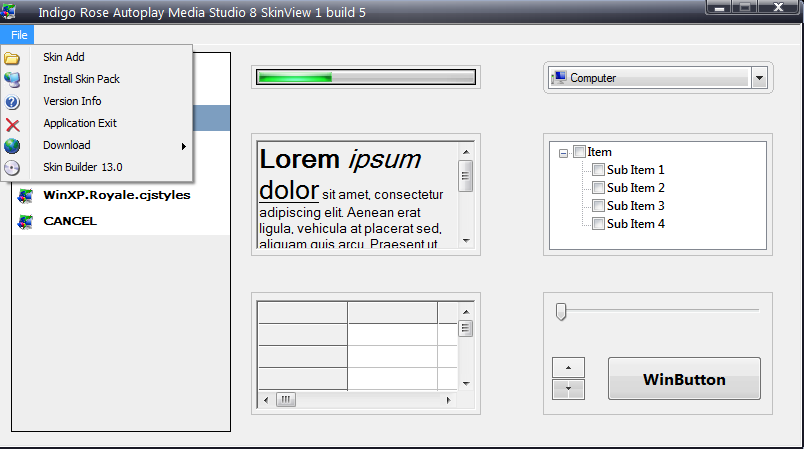804x449 pixels.
Task: Click the first header cell of the grid
Action: point(303,312)
